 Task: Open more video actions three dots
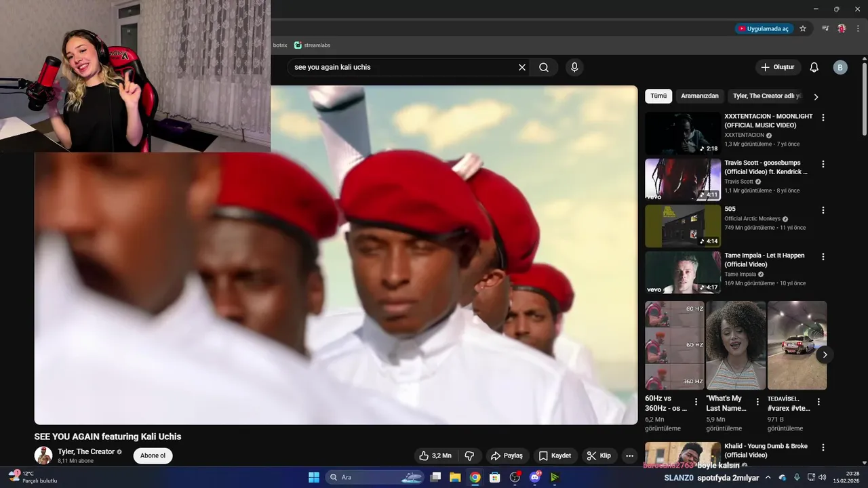coord(630,455)
